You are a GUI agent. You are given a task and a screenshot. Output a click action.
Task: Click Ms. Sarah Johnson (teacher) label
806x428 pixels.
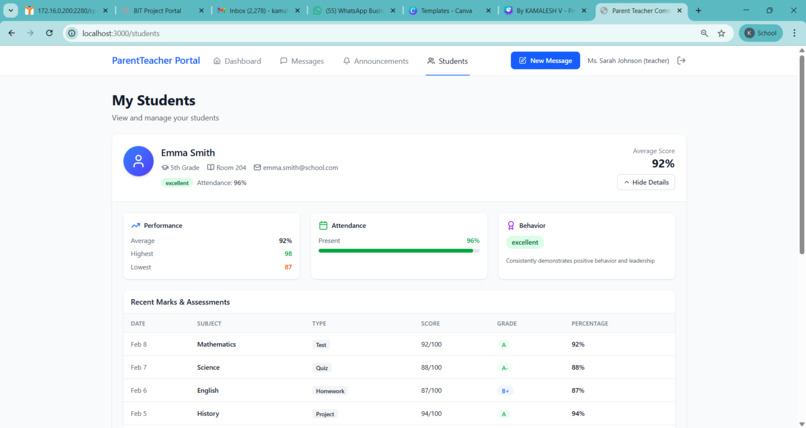[x=628, y=61]
